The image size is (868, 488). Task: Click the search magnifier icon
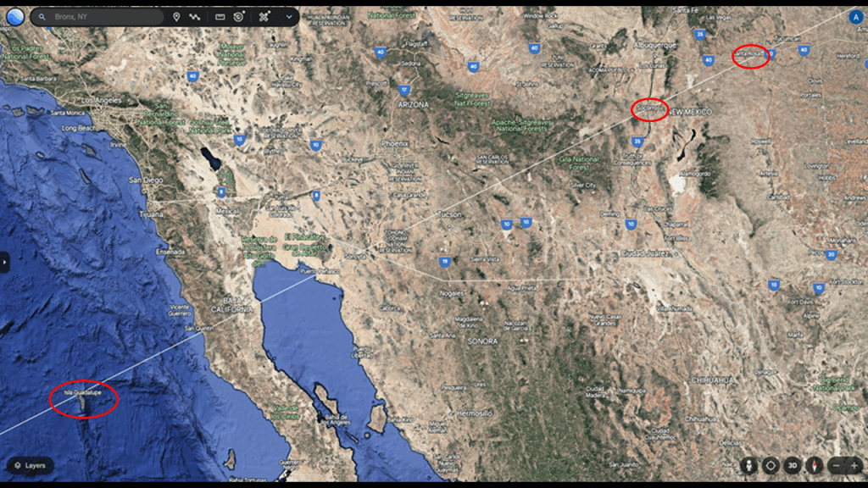click(42, 17)
